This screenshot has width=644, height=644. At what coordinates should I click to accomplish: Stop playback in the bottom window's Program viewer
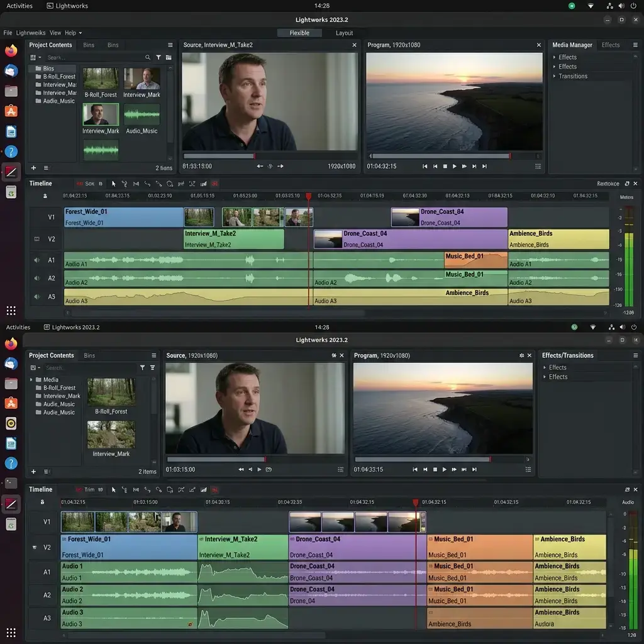[435, 469]
